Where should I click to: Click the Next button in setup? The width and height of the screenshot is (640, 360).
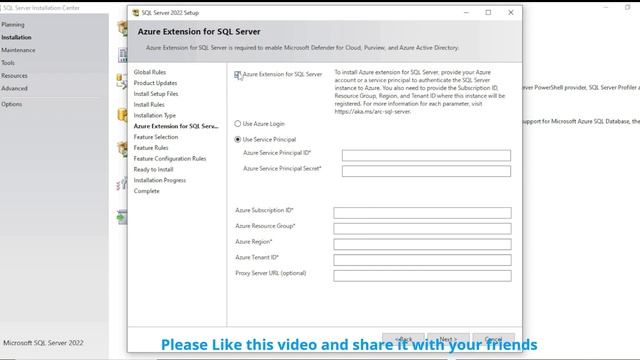(x=448, y=339)
